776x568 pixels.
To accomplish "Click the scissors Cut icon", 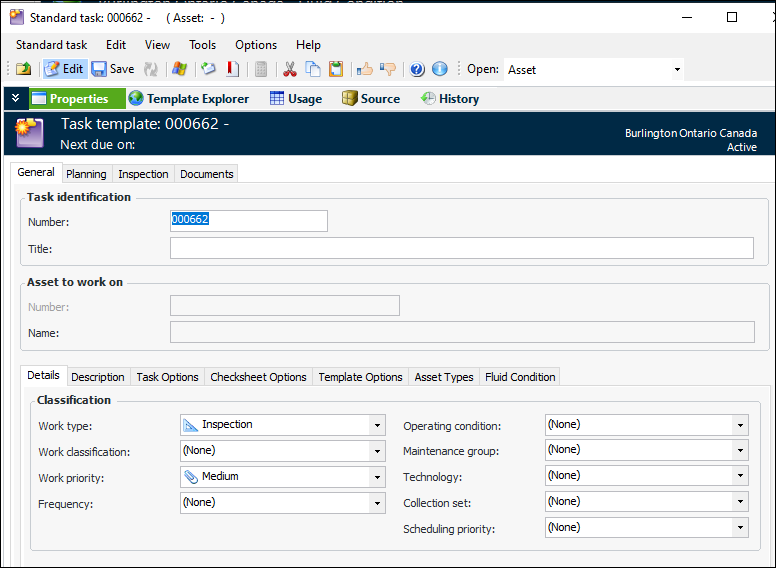I will (x=290, y=69).
